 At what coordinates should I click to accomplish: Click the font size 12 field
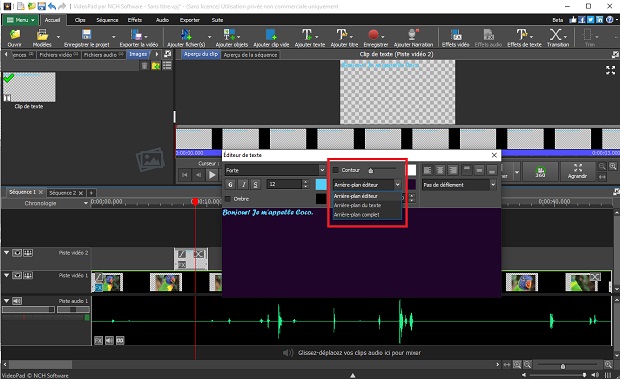pos(285,184)
